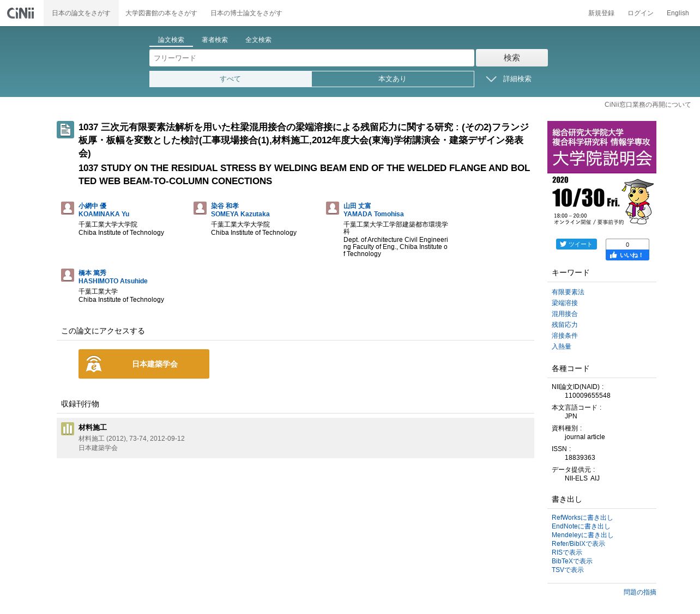
Task: Click the 検索 button
Action: [x=512, y=58]
